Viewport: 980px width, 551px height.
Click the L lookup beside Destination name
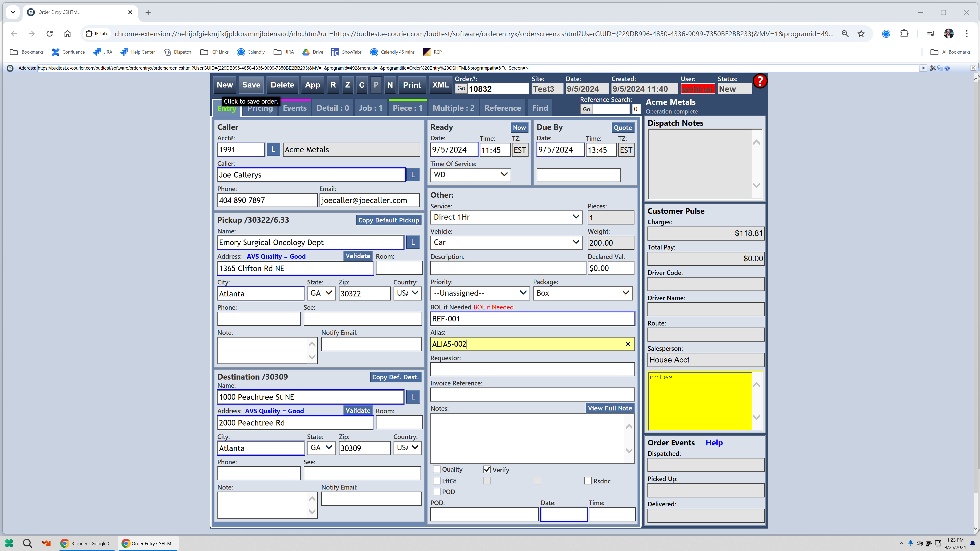point(413,397)
